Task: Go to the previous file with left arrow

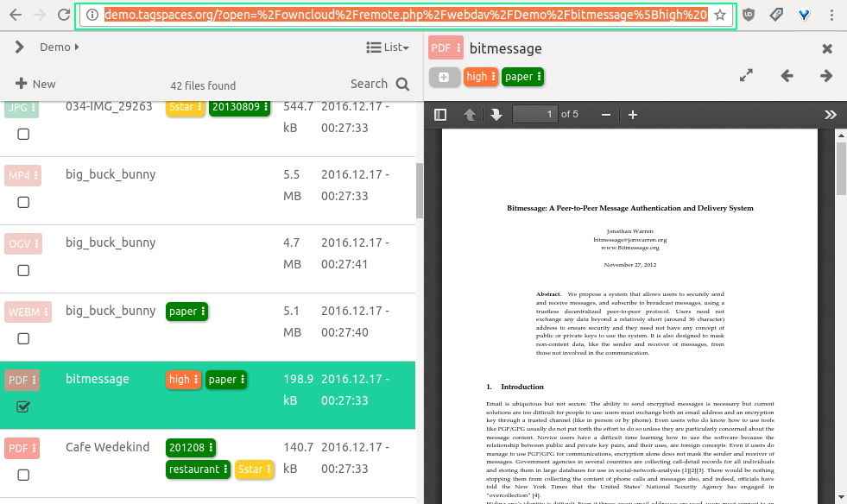Action: coord(787,76)
